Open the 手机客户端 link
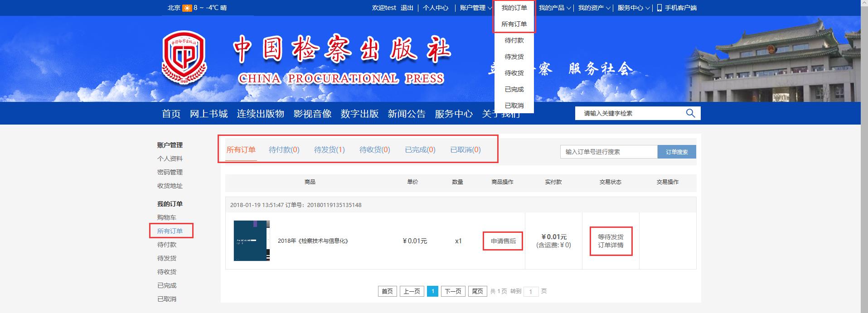868x313 pixels. coord(681,8)
